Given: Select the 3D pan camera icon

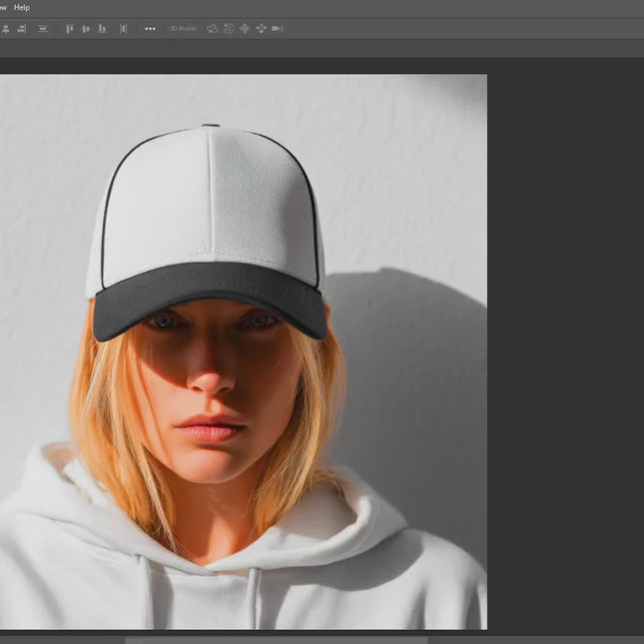Looking at the screenshot, I should coord(245,29).
